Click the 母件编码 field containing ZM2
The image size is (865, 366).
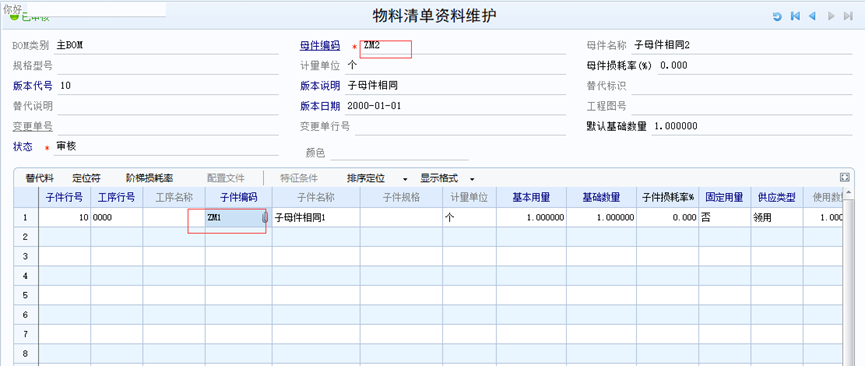point(462,46)
